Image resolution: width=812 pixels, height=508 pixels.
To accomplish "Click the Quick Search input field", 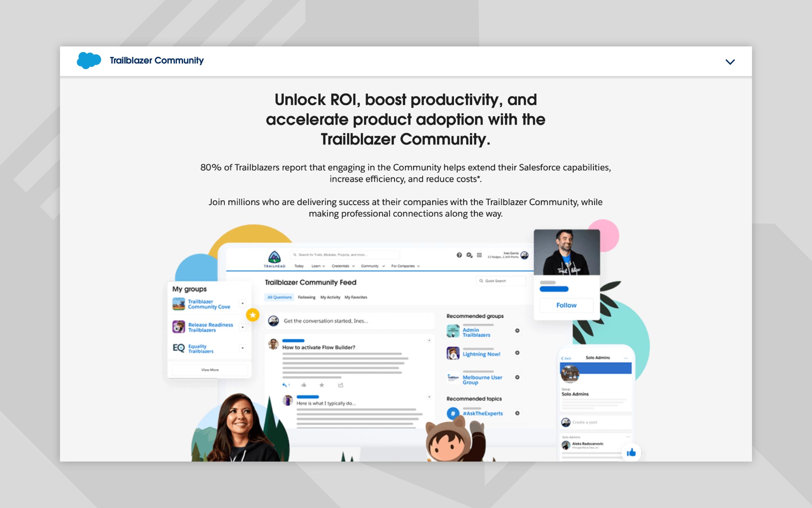I will [502, 281].
